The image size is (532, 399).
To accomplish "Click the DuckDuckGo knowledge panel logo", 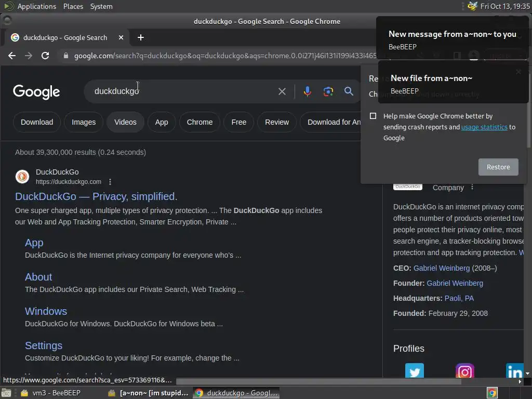I will (x=407, y=187).
